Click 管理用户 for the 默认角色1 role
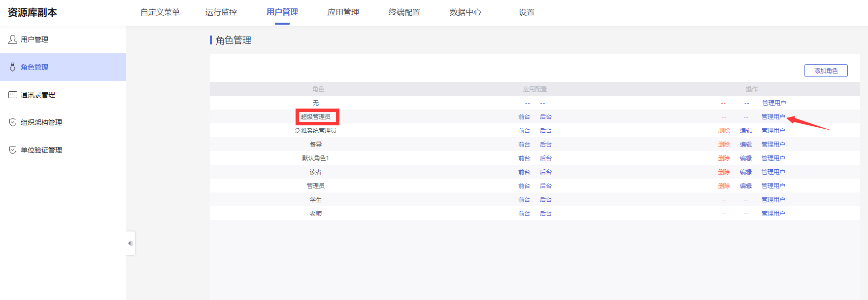868x300 pixels. tap(773, 158)
